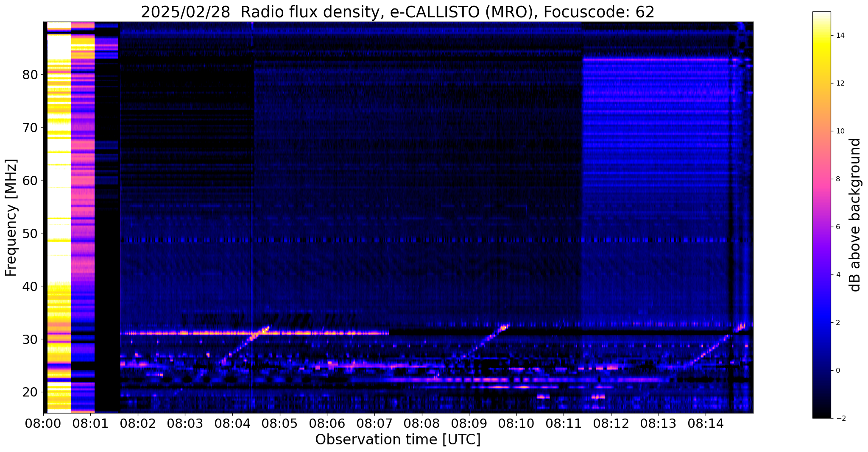Click the 08:11 time tick label
This screenshot has height=452, width=868.
[564, 423]
